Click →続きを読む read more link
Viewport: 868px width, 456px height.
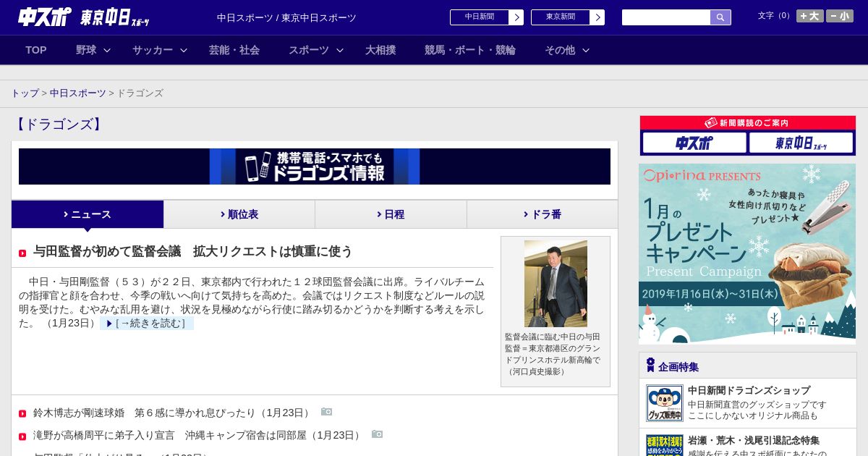(148, 324)
